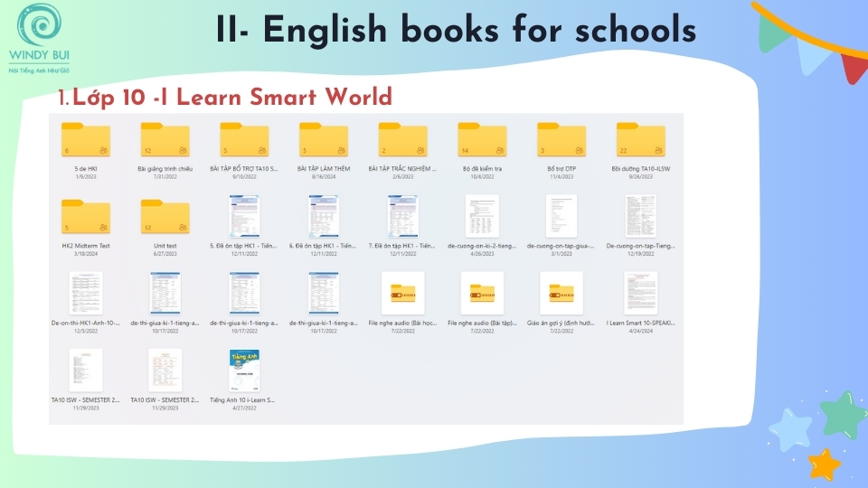Open the "Bài giảng trình chiếu" folder
This screenshot has width=868, height=488.
tap(165, 141)
